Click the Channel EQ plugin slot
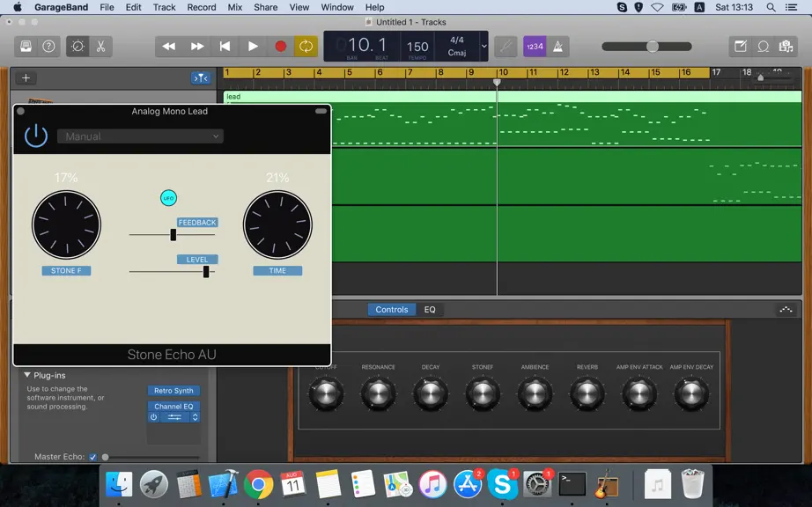 tap(173, 407)
